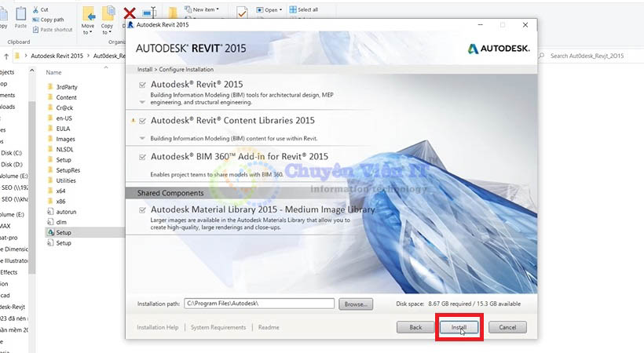Viewport: 644px width, 353px height.
Task: Cancel the Revit 2015 installation
Action: pyautogui.click(x=507, y=327)
